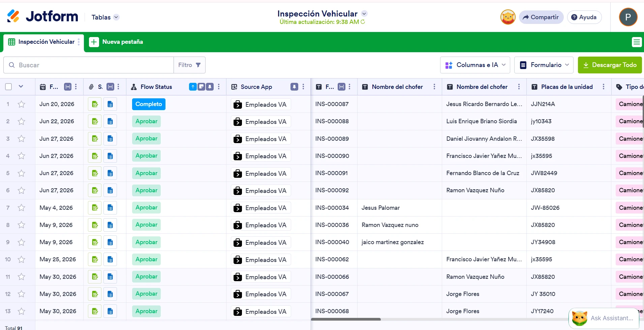
Task: Click the calendar icon in the date column header
Action: click(x=43, y=87)
